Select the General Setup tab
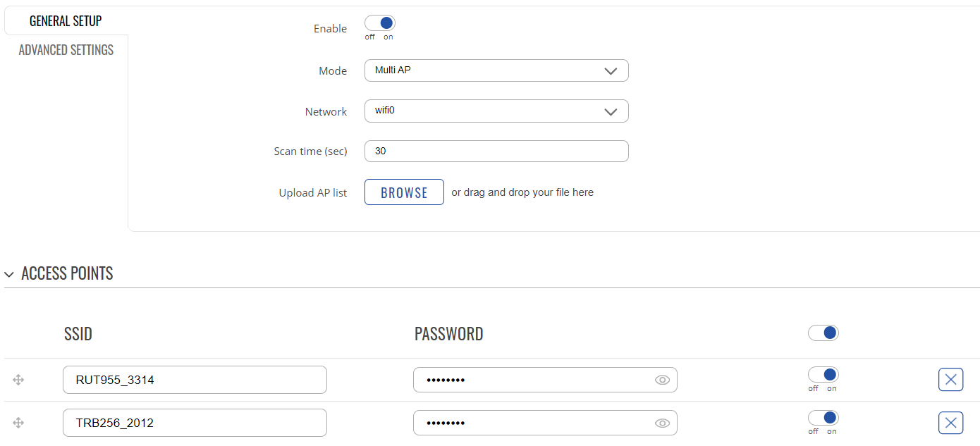Viewport: 980px width, 446px height. tap(66, 21)
